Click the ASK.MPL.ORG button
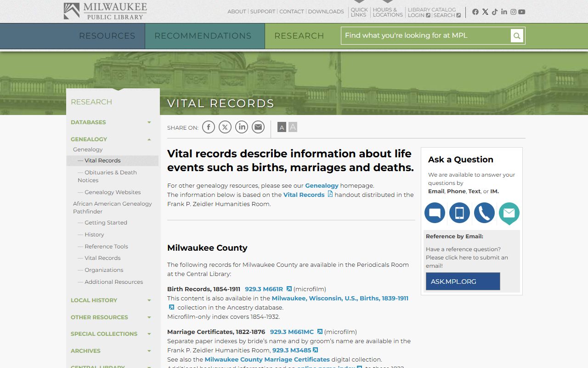This screenshot has height=368, width=588. click(463, 282)
